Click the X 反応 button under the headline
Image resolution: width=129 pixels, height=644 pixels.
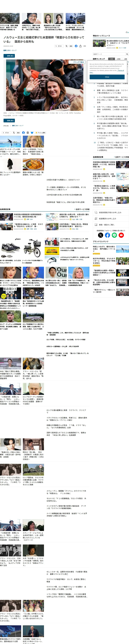tap(69, 46)
